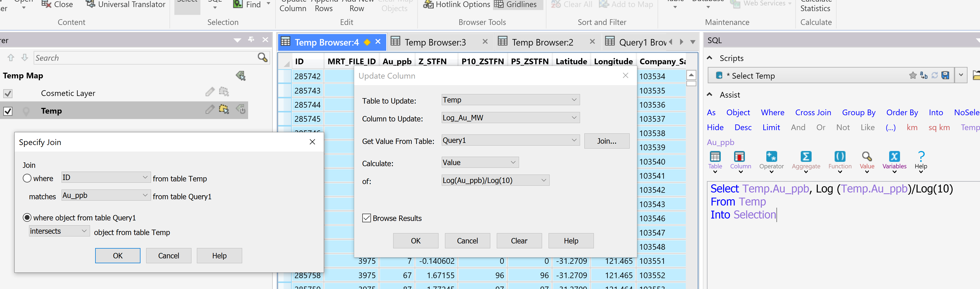Collapse the Assist section

coord(710,94)
